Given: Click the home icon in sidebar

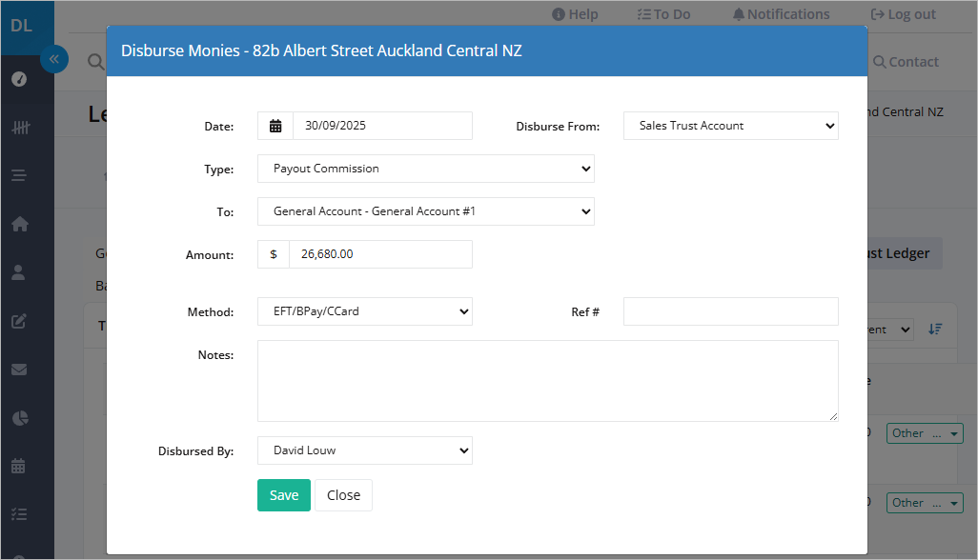Looking at the screenshot, I should point(19,224).
